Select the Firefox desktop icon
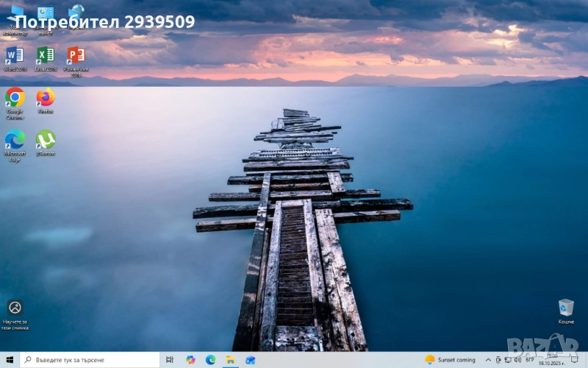The height and width of the screenshot is (368, 588). tap(46, 98)
